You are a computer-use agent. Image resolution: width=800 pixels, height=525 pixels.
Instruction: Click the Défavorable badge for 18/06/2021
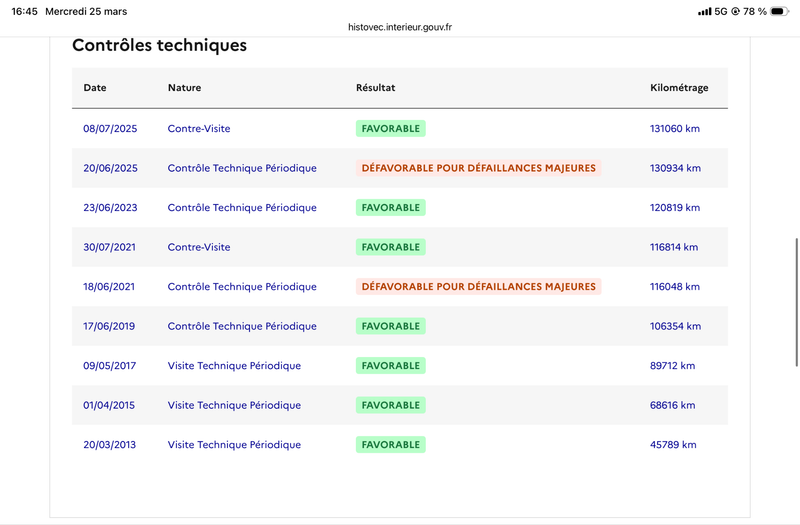478,287
